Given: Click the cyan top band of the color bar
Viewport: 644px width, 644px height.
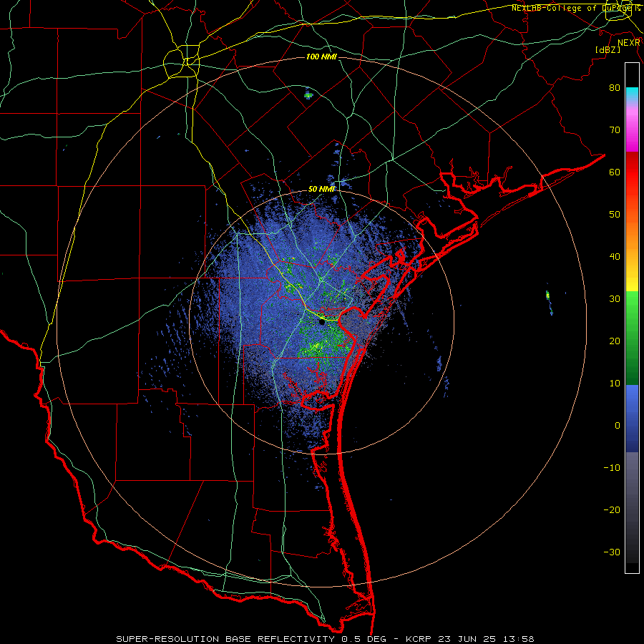Looking at the screenshot, I should pyautogui.click(x=632, y=94).
